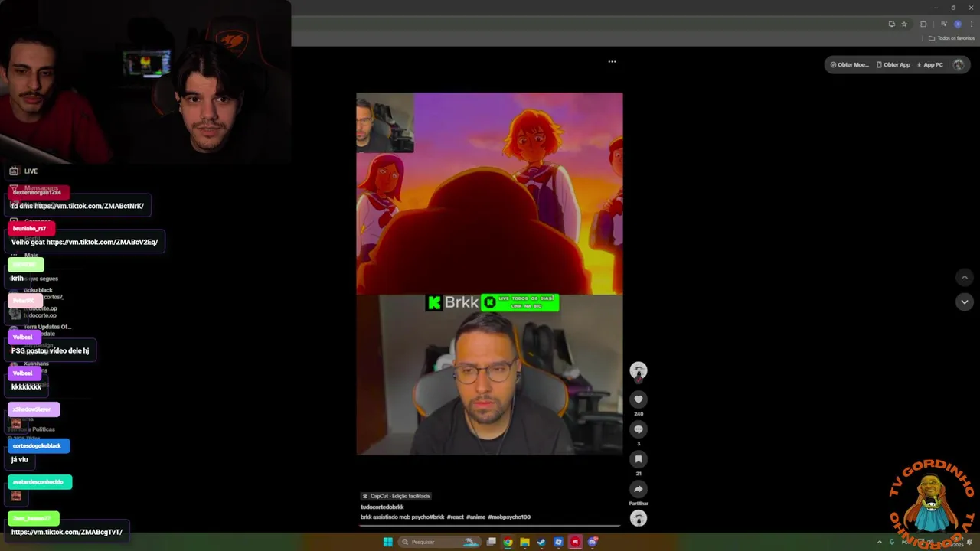Open Chrome three-dot menu
The height and width of the screenshot is (551, 980).
[972, 24]
